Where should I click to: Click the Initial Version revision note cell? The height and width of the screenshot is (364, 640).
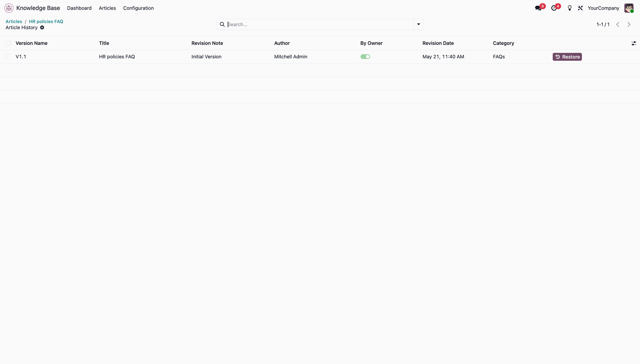coord(206,57)
